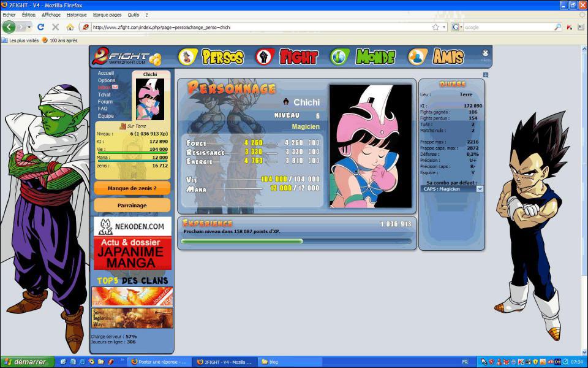Click the 'Manque de zenis ?' button

[132, 188]
